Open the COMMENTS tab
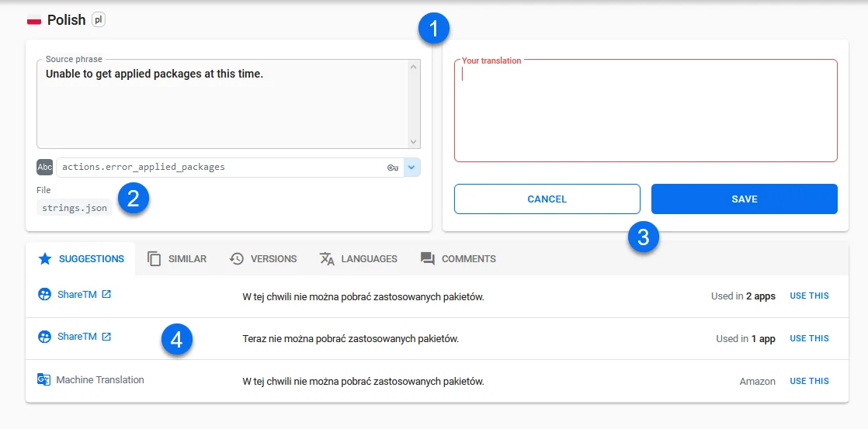Viewport: 868px width, 429px height. (458, 259)
